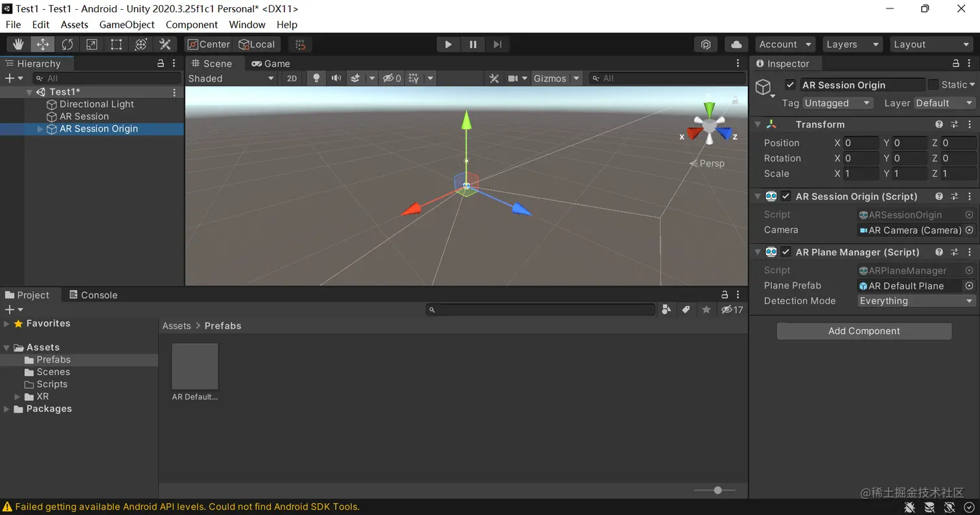Disable AR Plane Manager script checkbox
The width and height of the screenshot is (980, 515).
[786, 252]
